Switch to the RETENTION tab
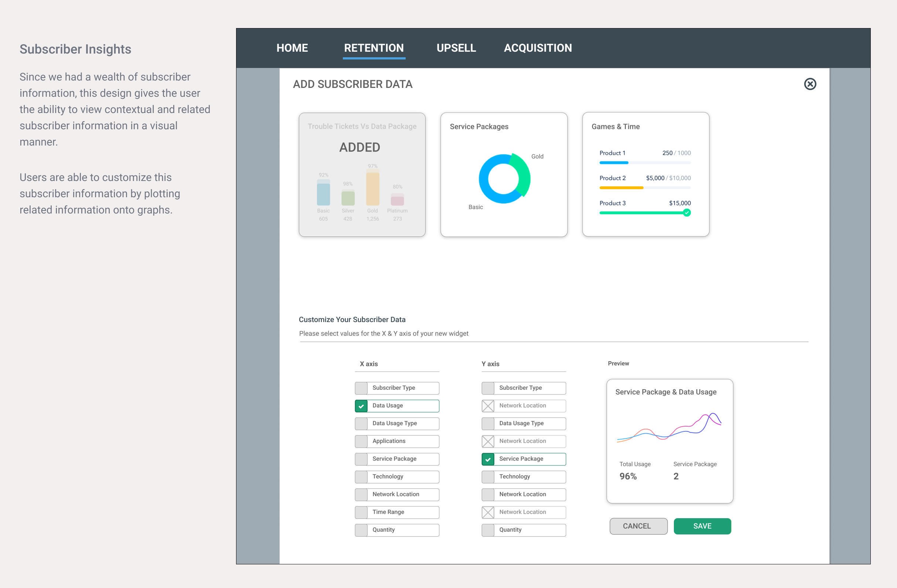This screenshot has height=588, width=897. pyautogui.click(x=374, y=48)
